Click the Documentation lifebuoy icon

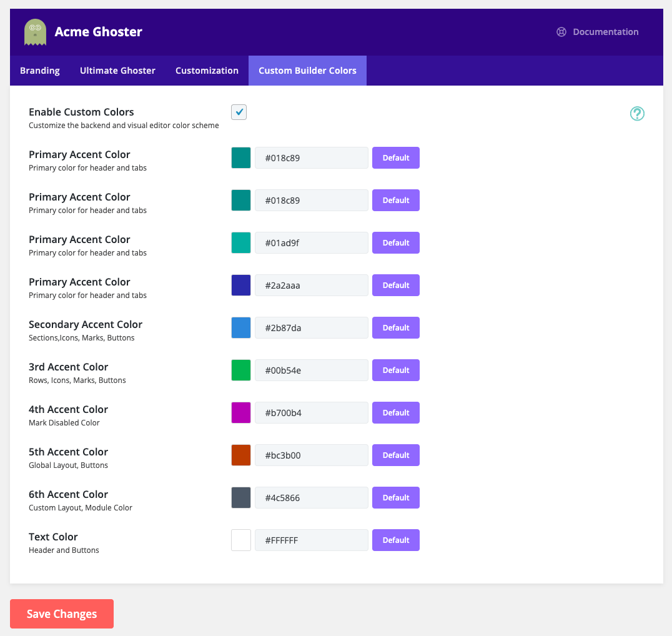(x=561, y=32)
